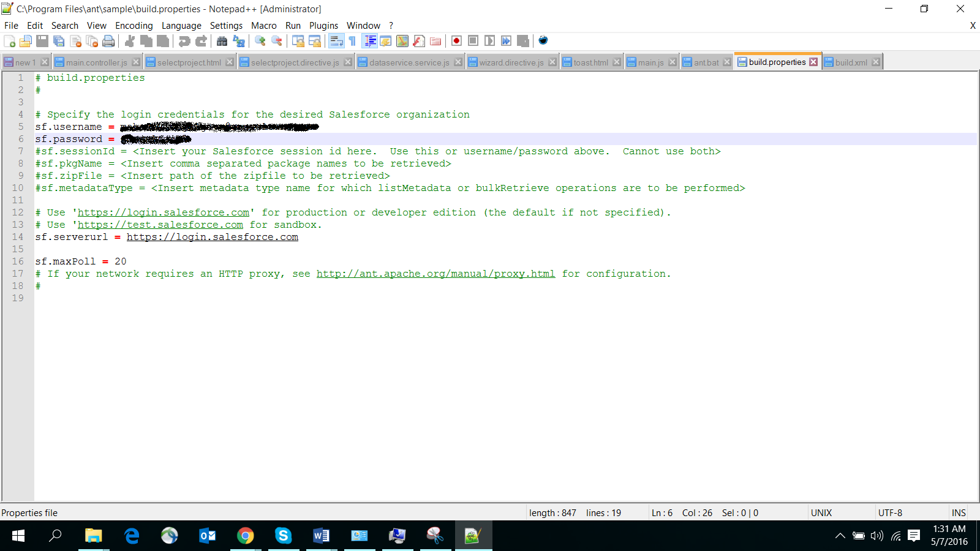The image size is (980, 551).
Task: Open the Encoding menu
Action: tap(134, 26)
